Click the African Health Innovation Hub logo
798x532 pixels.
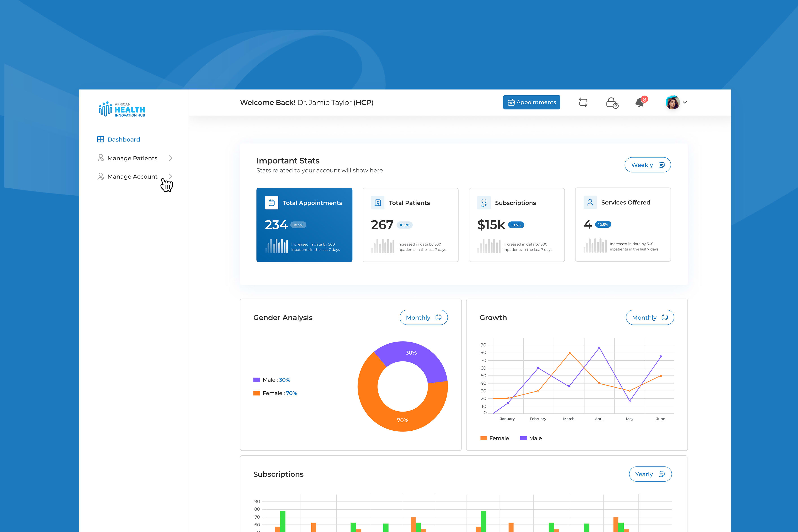click(122, 109)
